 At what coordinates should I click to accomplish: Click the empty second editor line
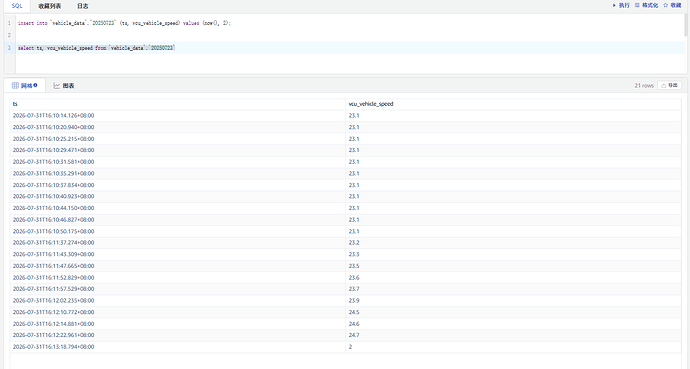click(350, 35)
